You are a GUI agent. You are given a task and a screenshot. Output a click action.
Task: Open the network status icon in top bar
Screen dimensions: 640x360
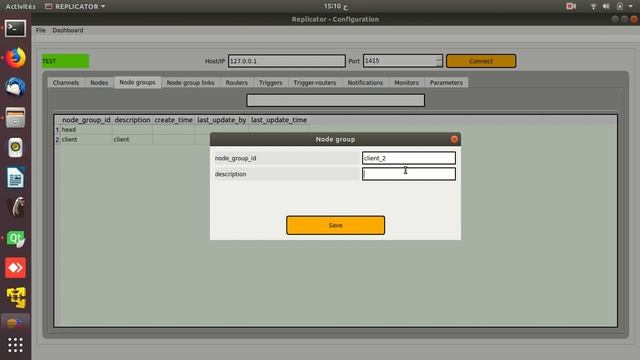593,6
